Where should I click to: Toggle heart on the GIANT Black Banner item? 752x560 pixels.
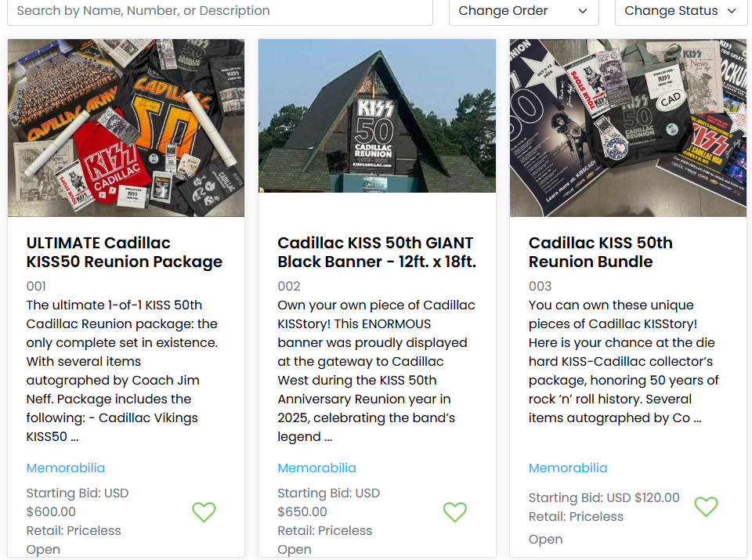click(454, 512)
